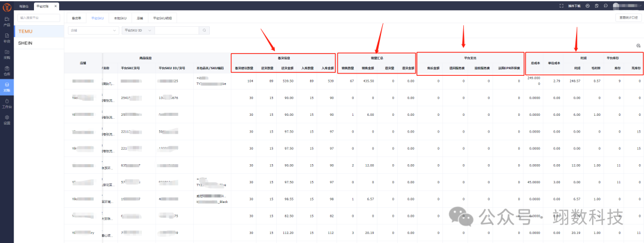
Task: Click the 539.50 cell
Action: [x=287, y=81]
